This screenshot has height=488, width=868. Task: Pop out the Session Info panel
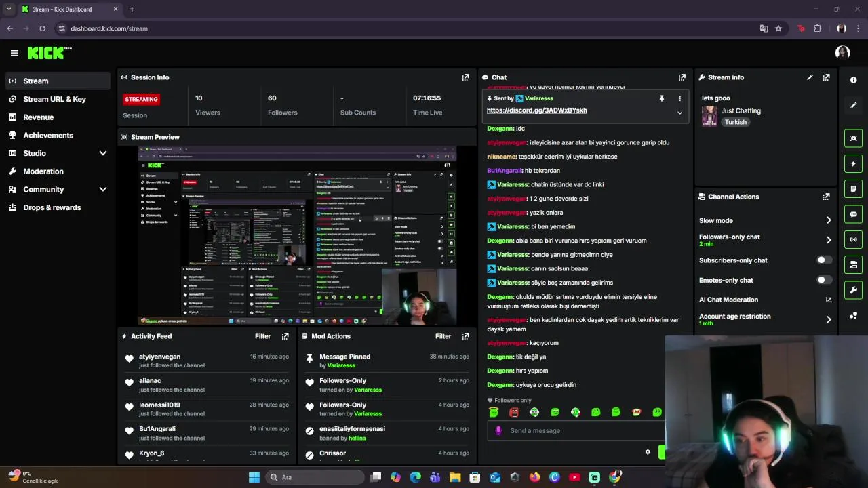click(x=465, y=77)
